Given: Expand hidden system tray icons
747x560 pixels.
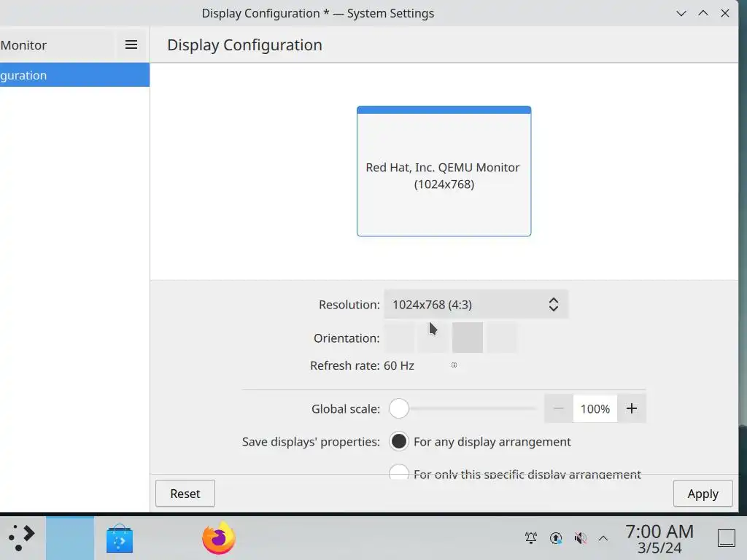Looking at the screenshot, I should tap(603, 538).
